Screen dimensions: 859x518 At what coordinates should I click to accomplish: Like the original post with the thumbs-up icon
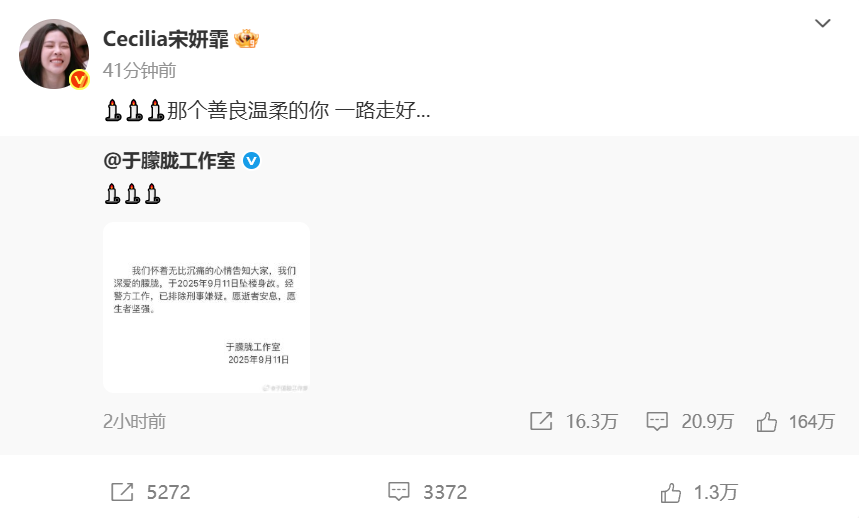click(x=766, y=422)
